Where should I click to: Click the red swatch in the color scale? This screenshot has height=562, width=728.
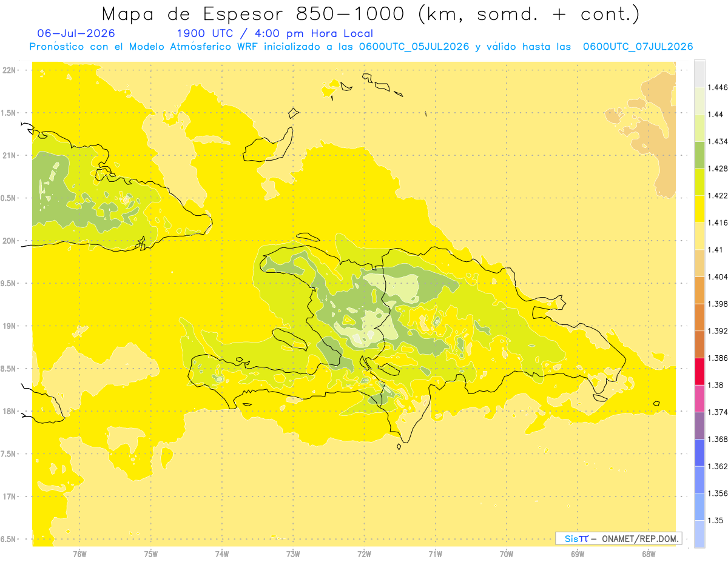[x=699, y=371]
